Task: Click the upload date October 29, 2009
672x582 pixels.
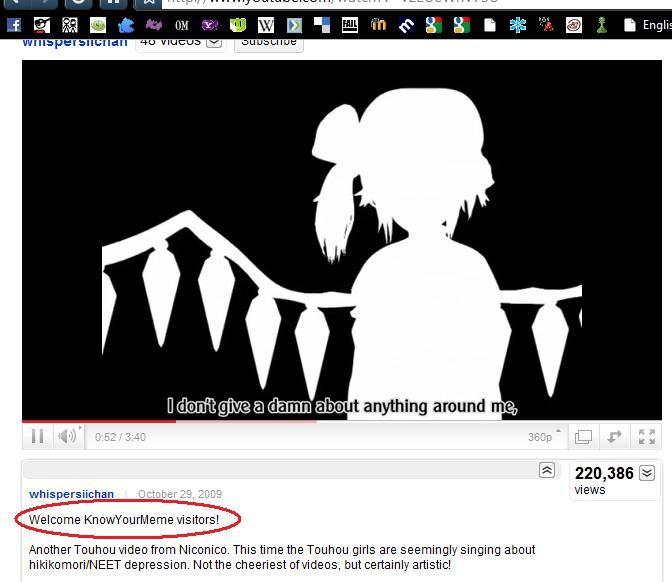Action: pyautogui.click(x=180, y=494)
